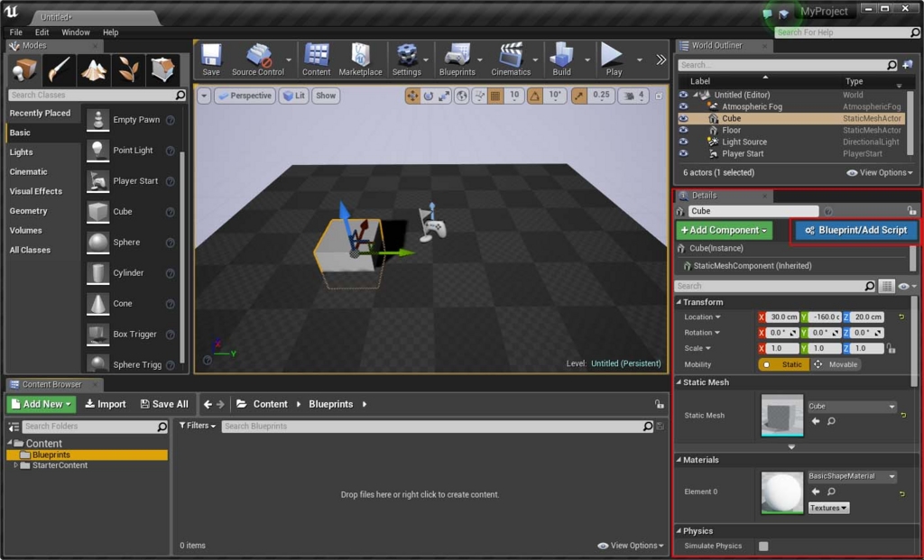
Task: Toggle Sources panel icon in Content Browser
Action: (14, 427)
